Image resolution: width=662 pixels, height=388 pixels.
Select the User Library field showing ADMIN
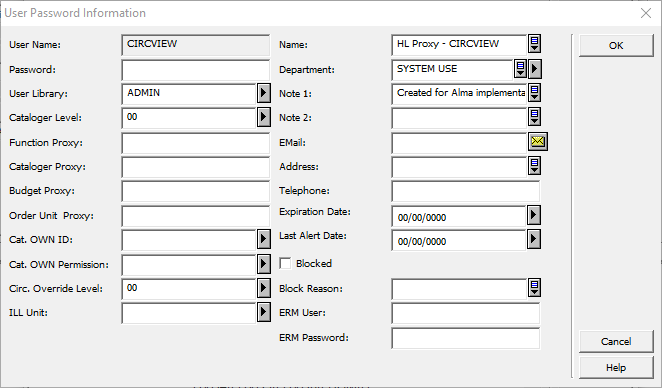(189, 94)
